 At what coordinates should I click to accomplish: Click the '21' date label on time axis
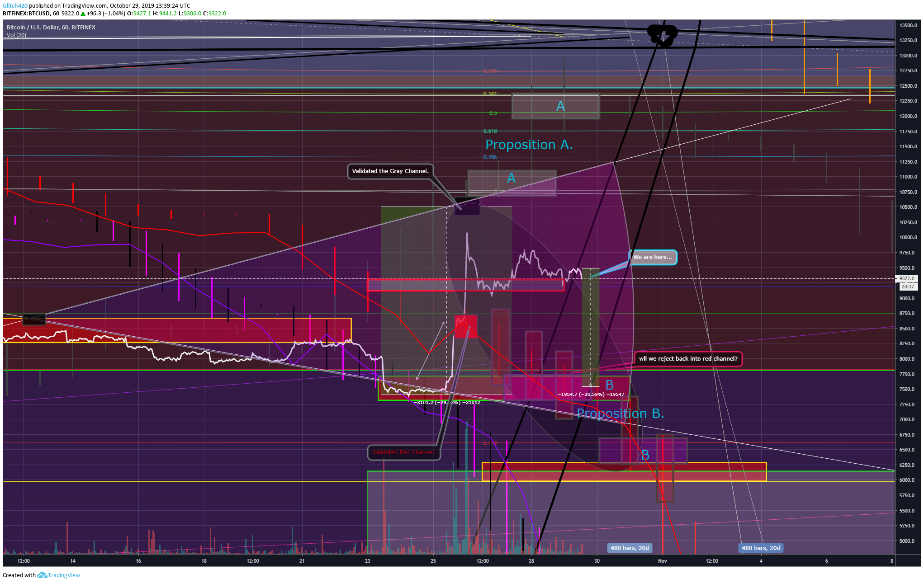click(302, 561)
